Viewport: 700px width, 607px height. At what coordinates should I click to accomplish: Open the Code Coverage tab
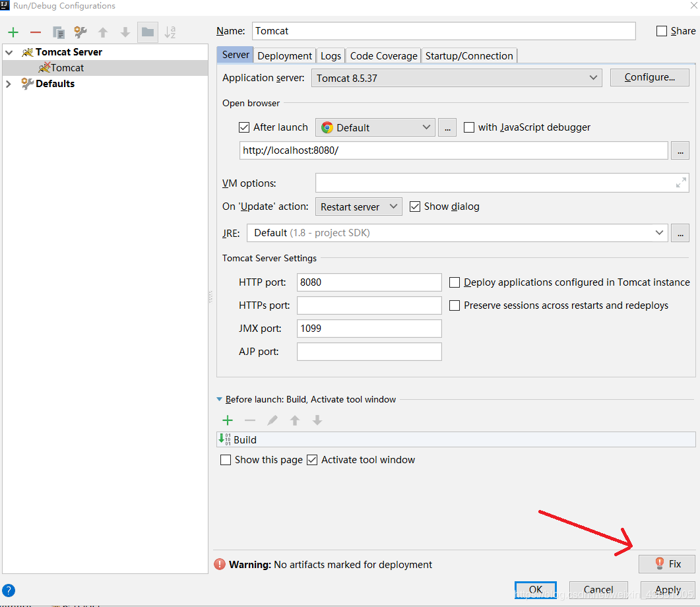(383, 56)
